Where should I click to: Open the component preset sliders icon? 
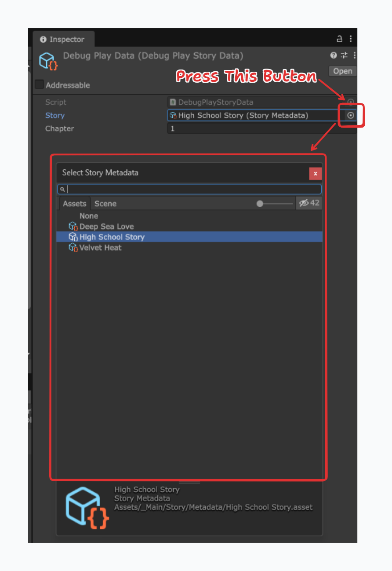click(344, 55)
